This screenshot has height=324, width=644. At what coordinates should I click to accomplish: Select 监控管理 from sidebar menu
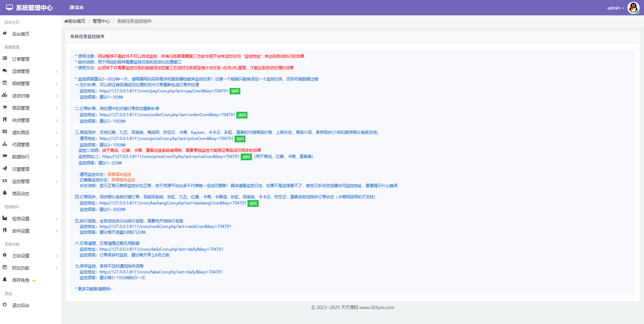21,181
